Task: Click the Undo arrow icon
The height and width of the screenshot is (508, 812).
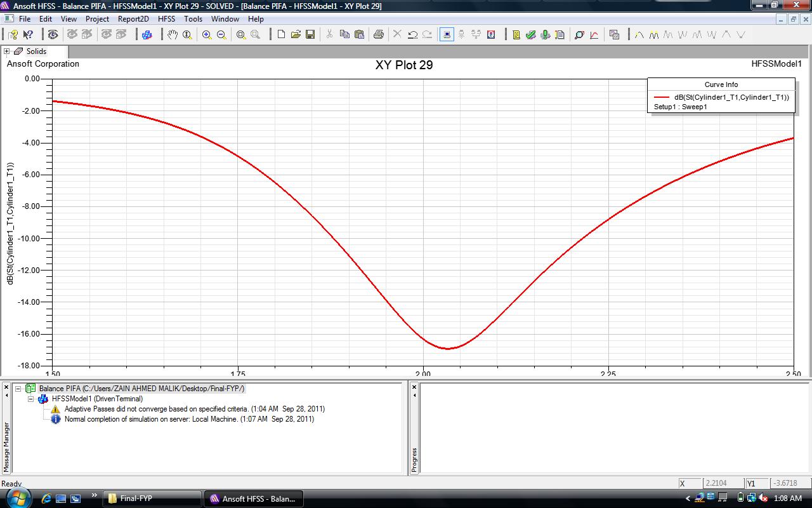Action: [412, 34]
